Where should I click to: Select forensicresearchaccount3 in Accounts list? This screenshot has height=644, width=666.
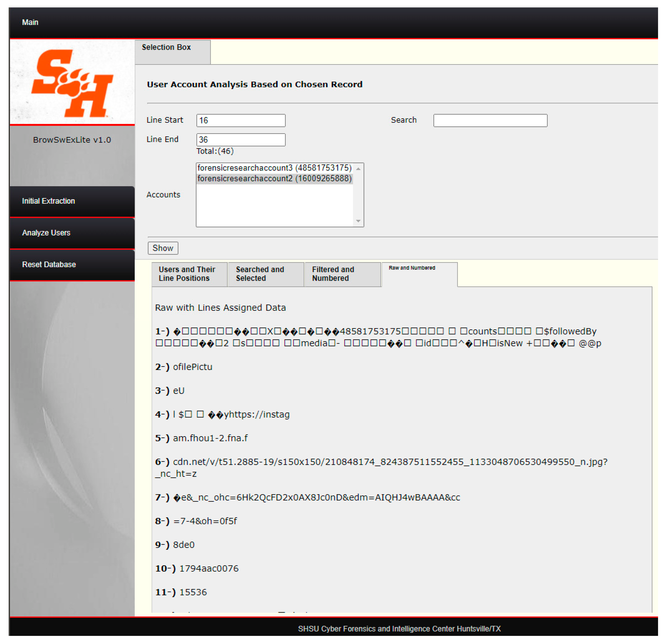274,168
